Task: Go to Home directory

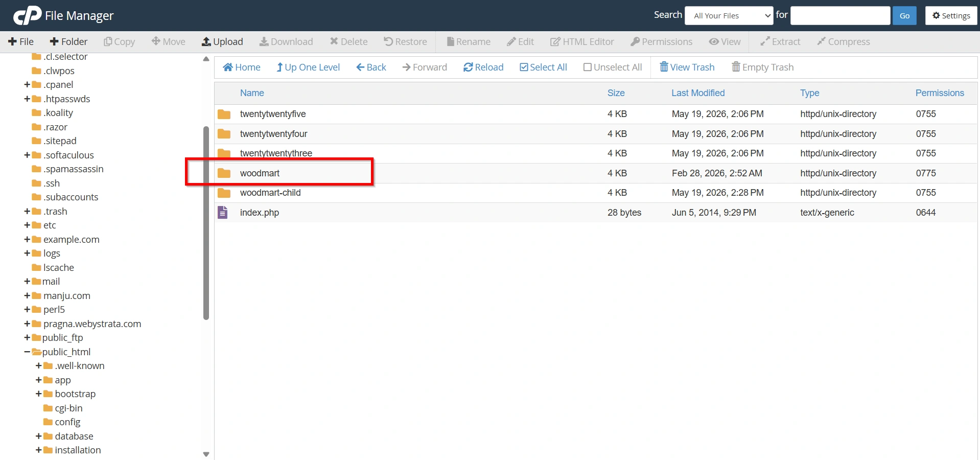Action: point(242,67)
